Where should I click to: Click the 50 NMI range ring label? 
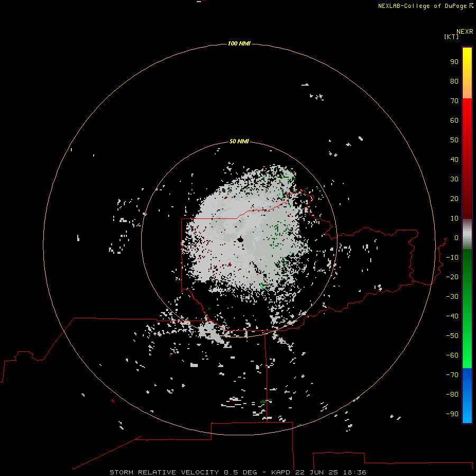pos(239,141)
